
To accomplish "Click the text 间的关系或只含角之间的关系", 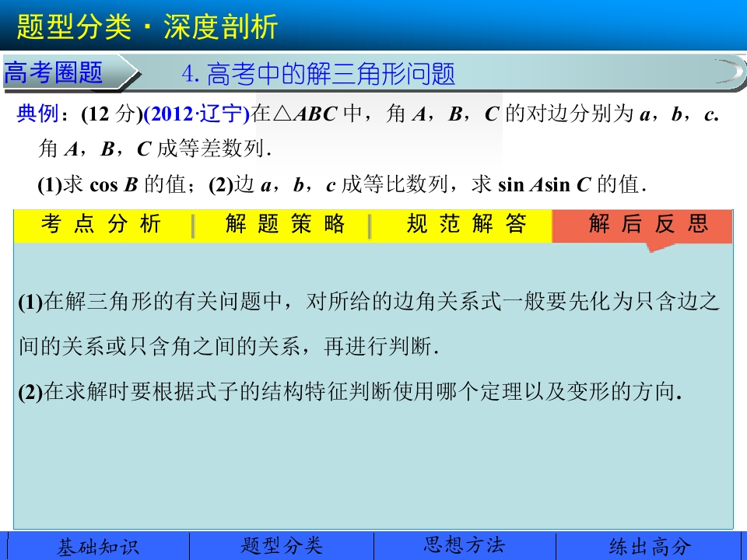I will pyautogui.click(x=160, y=347).
